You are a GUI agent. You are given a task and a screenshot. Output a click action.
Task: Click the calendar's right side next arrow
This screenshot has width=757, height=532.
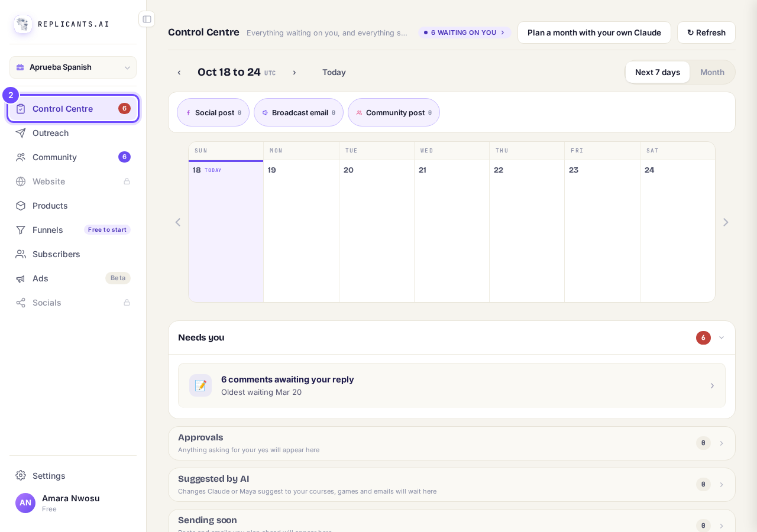(x=726, y=222)
